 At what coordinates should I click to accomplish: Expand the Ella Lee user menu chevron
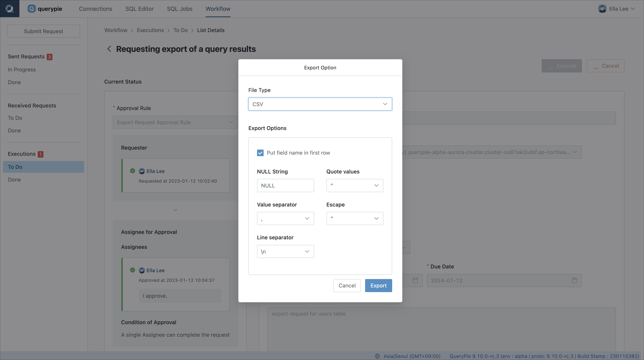tap(633, 9)
